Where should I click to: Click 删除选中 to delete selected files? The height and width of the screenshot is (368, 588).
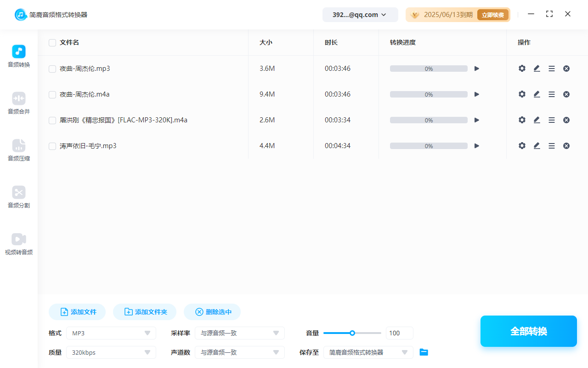[x=212, y=312]
